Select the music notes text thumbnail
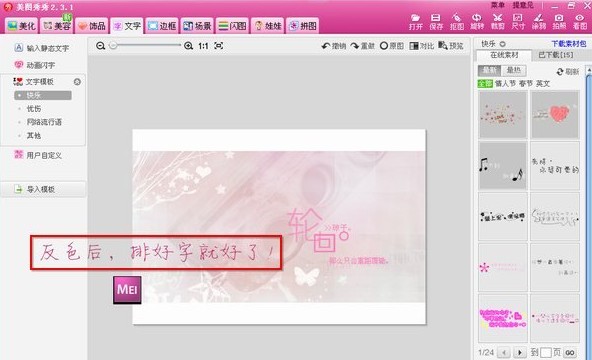The height and width of the screenshot is (360, 592). (x=503, y=166)
